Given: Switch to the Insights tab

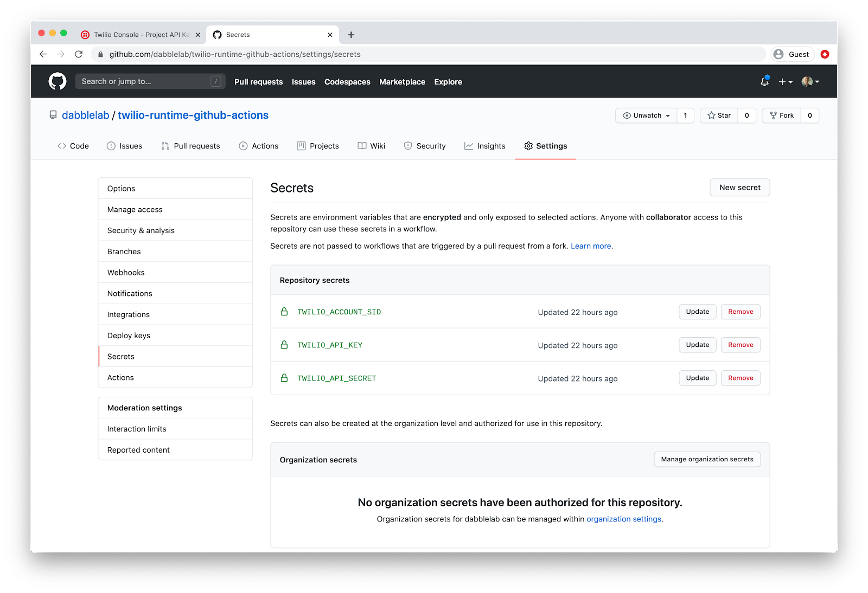Looking at the screenshot, I should [x=485, y=146].
